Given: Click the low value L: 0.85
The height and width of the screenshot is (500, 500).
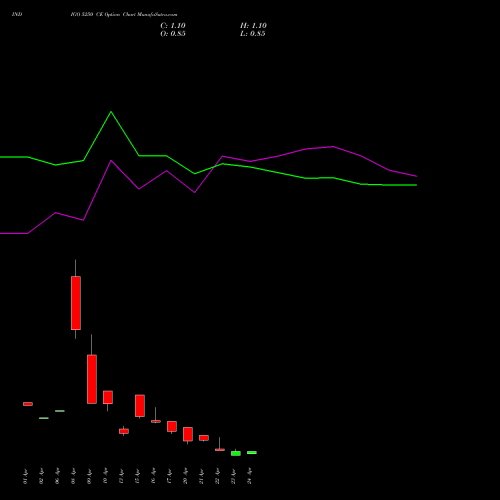Looking at the screenshot, I should coord(253,34).
